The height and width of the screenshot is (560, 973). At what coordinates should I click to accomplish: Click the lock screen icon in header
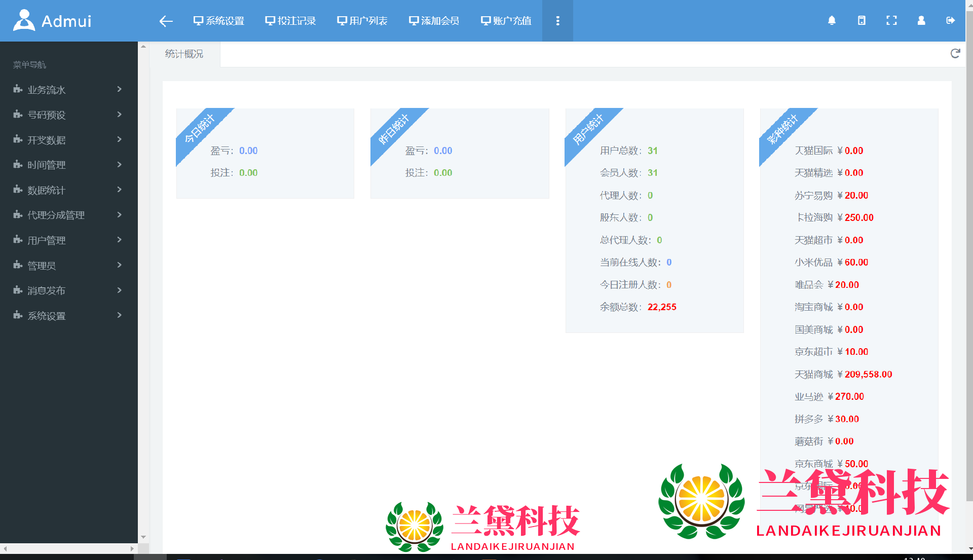[x=862, y=20]
